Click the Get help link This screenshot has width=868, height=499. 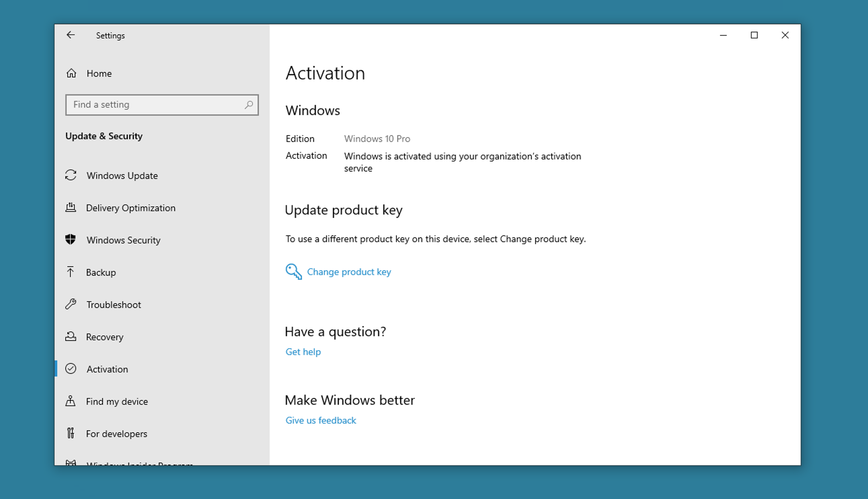(303, 351)
